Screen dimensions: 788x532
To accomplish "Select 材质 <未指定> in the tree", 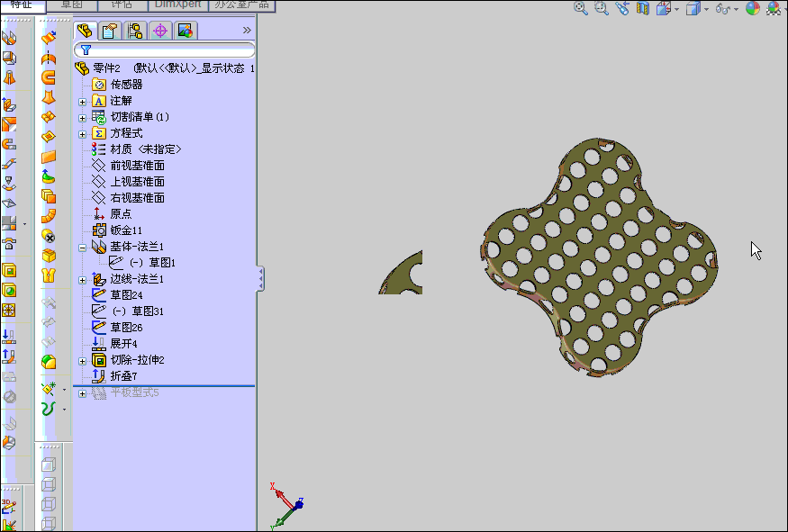I will 146,149.
